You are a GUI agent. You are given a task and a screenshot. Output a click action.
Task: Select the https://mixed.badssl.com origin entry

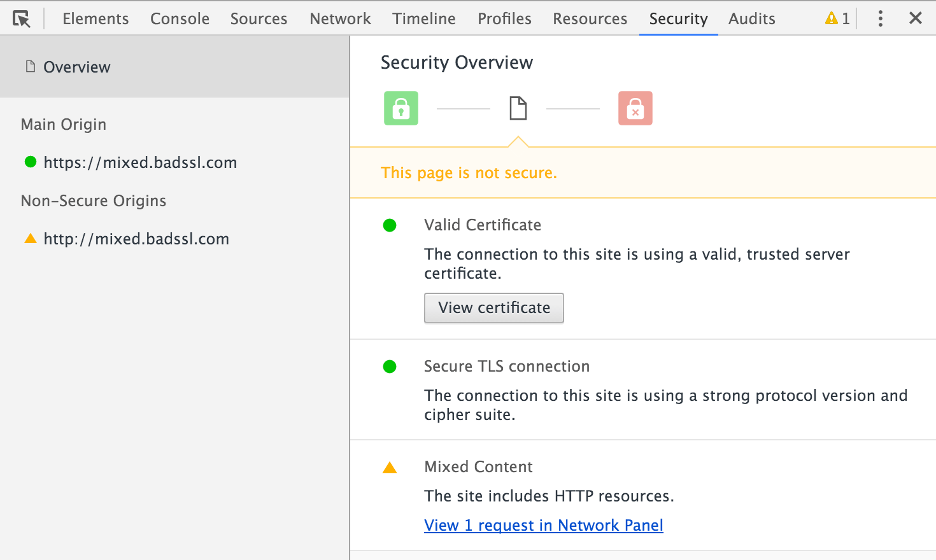(140, 162)
